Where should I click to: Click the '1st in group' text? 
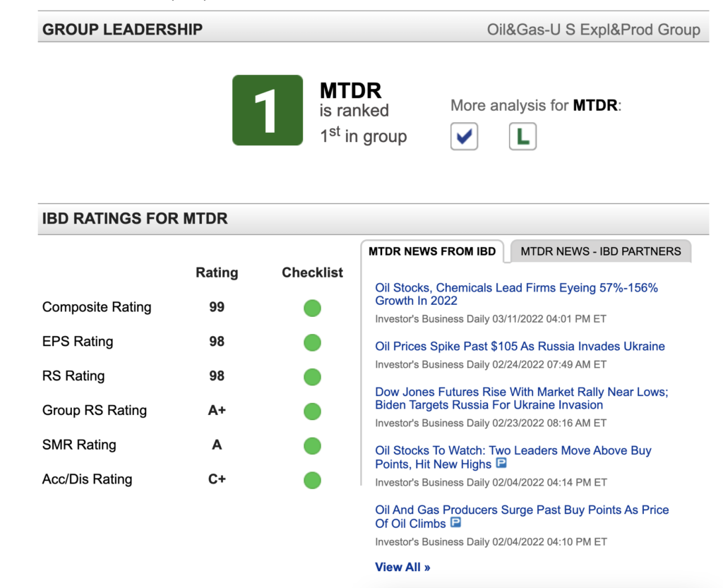point(364,136)
